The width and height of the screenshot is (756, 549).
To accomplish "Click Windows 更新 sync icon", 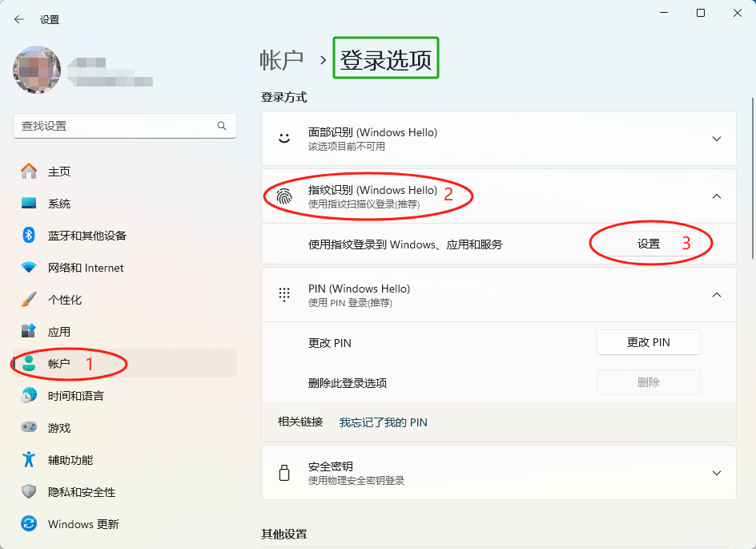I will (29, 524).
